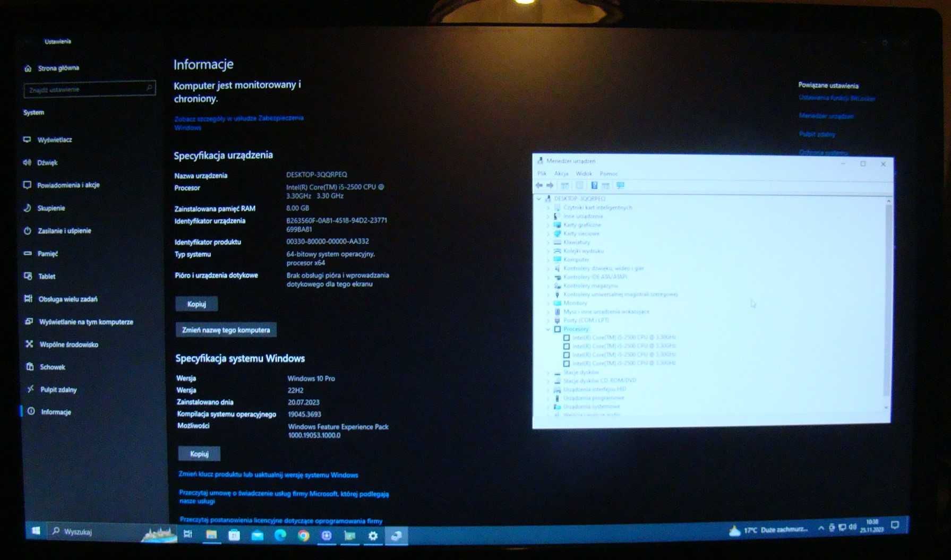Image resolution: width=951 pixels, height=560 pixels.
Task: Open Skupienie moon icon in sidebar
Action: [28, 208]
